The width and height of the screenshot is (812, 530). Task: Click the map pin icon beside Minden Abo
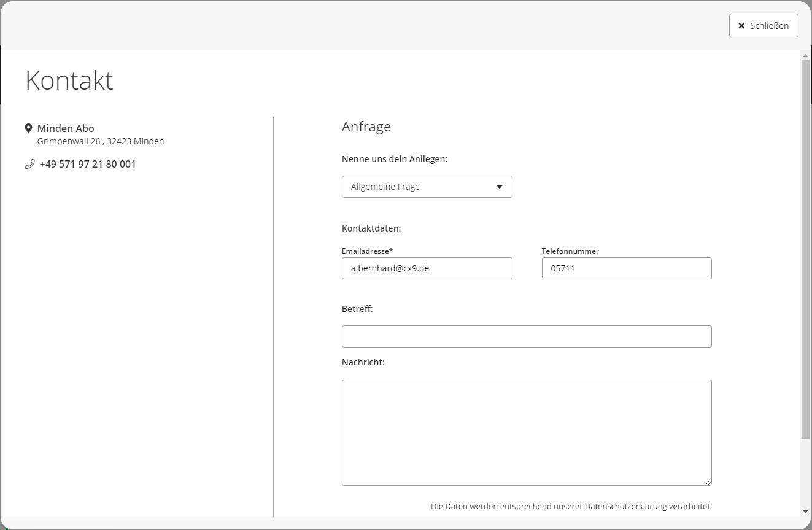pos(28,128)
